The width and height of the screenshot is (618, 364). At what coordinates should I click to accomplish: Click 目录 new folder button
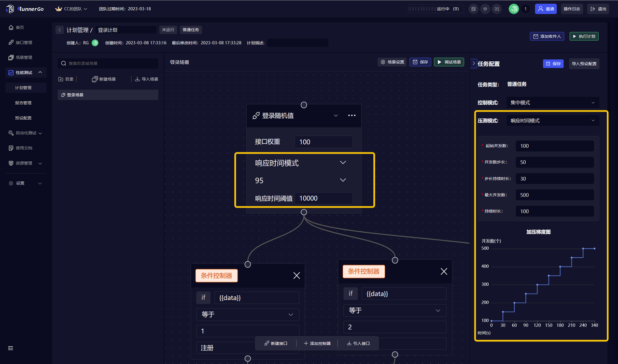tap(66, 79)
